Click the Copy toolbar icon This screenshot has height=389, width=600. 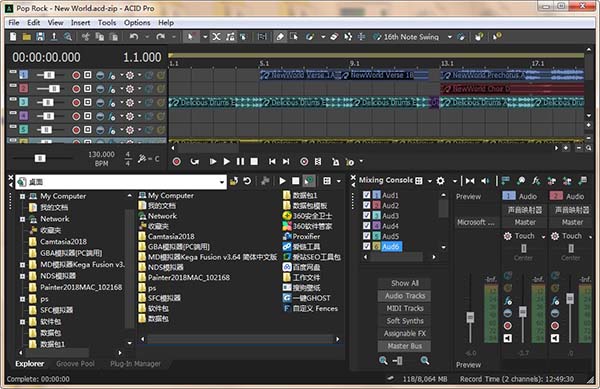click(99, 37)
